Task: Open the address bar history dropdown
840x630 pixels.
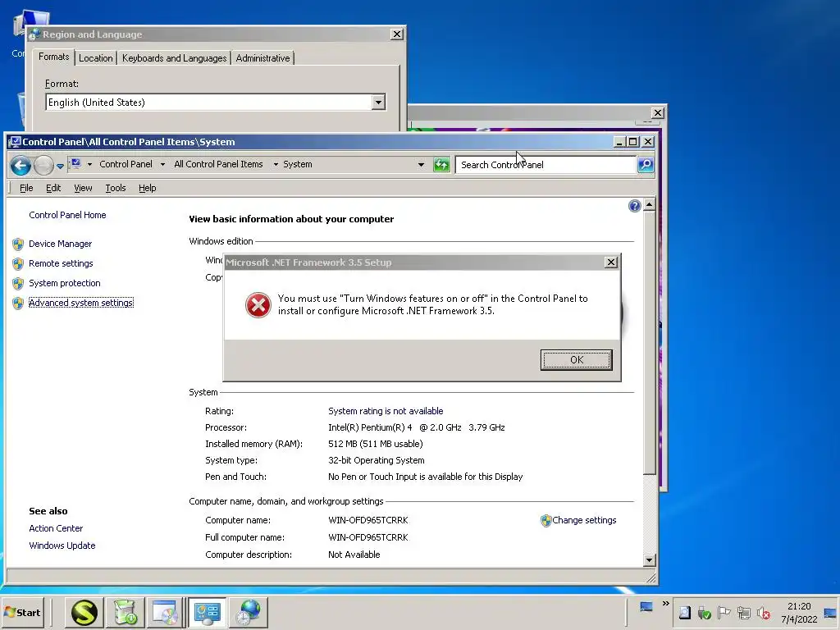Action: coord(421,164)
